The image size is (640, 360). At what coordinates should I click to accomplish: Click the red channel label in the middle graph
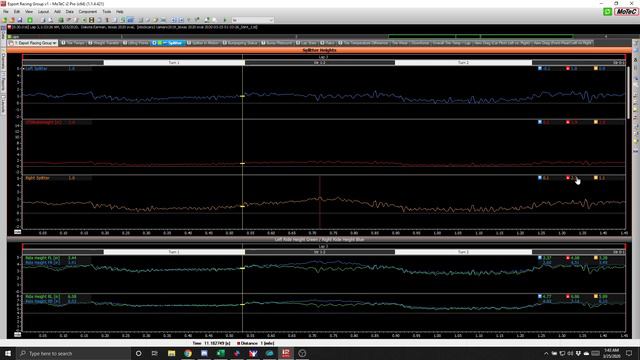pyautogui.click(x=43, y=122)
